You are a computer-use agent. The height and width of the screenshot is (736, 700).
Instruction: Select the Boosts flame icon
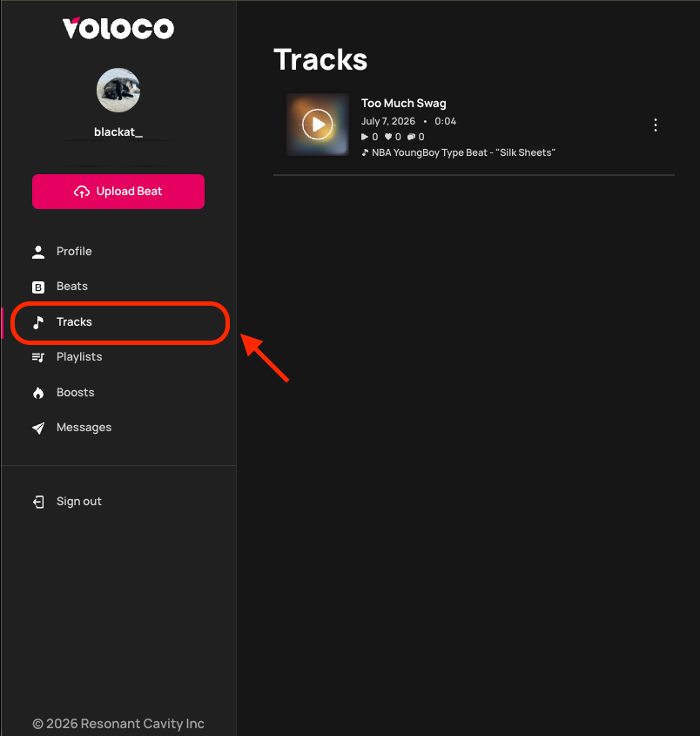(38, 393)
